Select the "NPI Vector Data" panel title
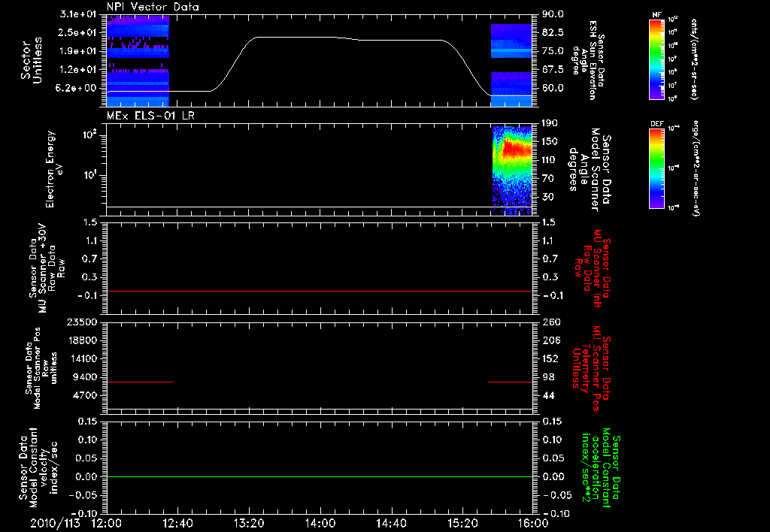Viewport: 770px width, 532px height. [x=153, y=7]
